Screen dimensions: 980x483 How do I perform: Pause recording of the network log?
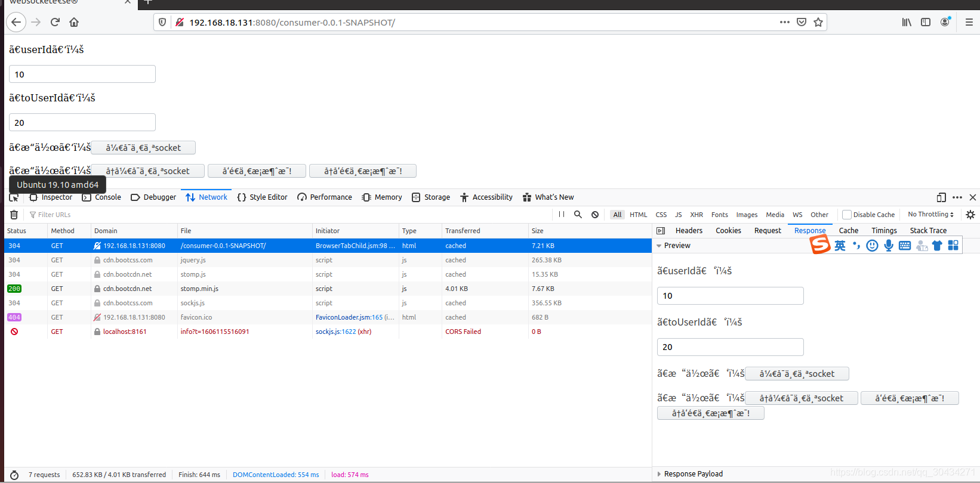coord(562,215)
